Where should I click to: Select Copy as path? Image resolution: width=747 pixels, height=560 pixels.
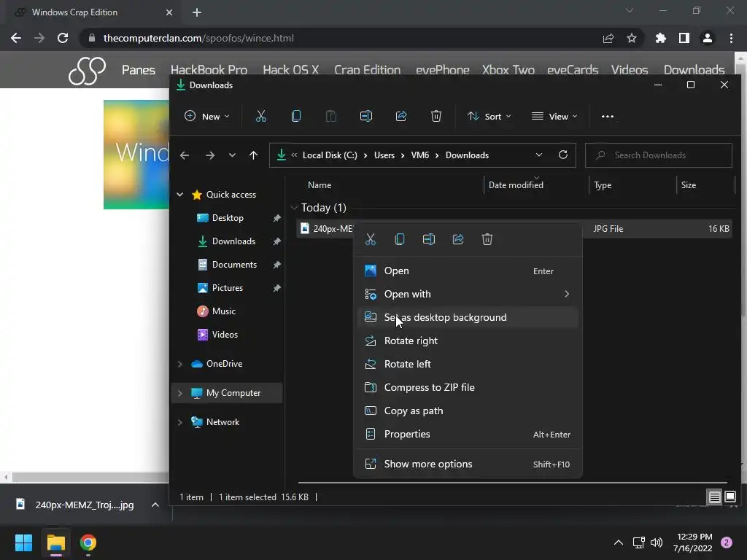468,411
